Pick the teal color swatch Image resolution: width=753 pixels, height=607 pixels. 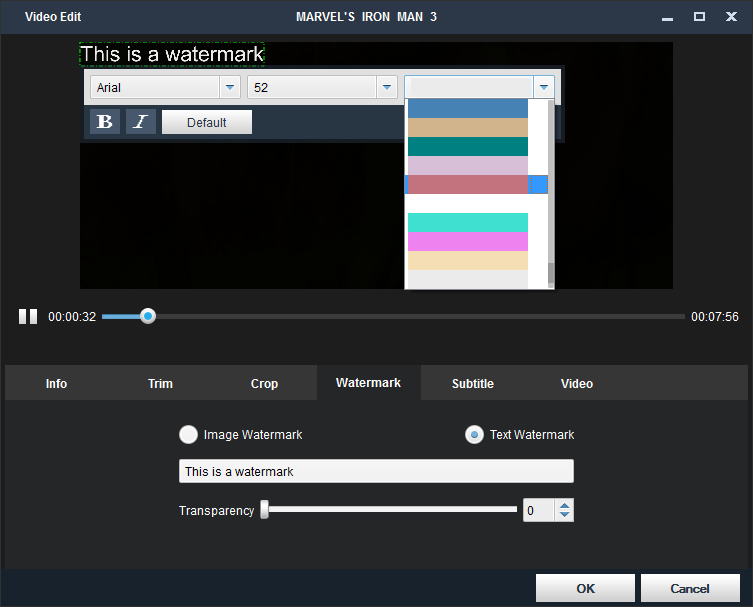pyautogui.click(x=468, y=146)
